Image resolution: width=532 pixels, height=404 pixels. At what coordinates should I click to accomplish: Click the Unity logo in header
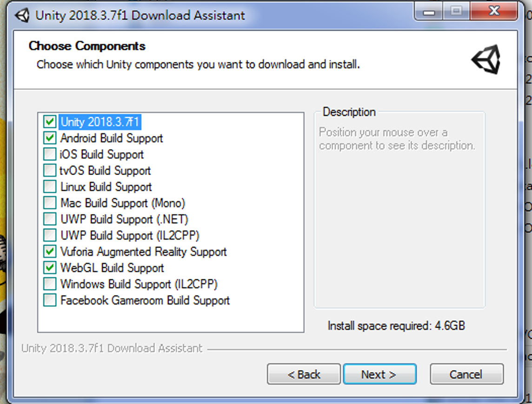pyautogui.click(x=486, y=60)
